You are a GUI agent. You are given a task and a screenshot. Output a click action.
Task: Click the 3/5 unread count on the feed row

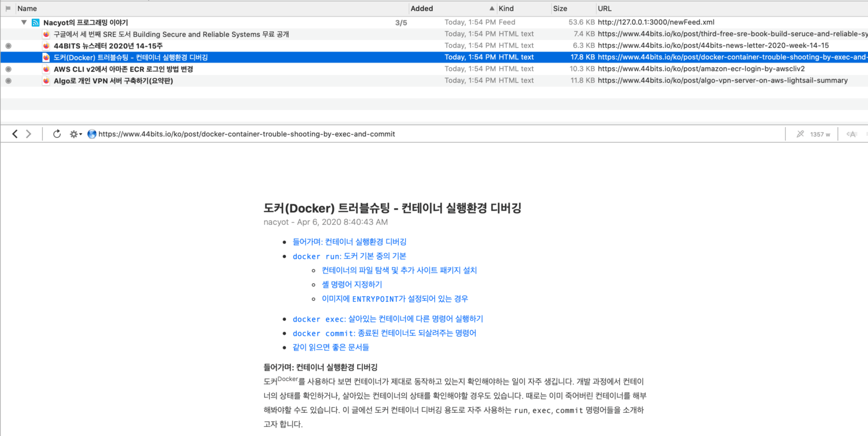click(x=401, y=23)
